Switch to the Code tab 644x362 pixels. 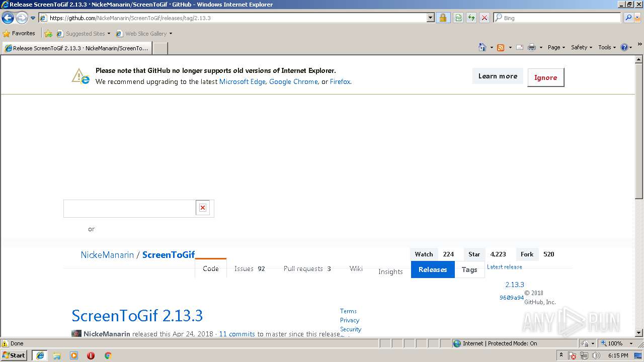[211, 268]
